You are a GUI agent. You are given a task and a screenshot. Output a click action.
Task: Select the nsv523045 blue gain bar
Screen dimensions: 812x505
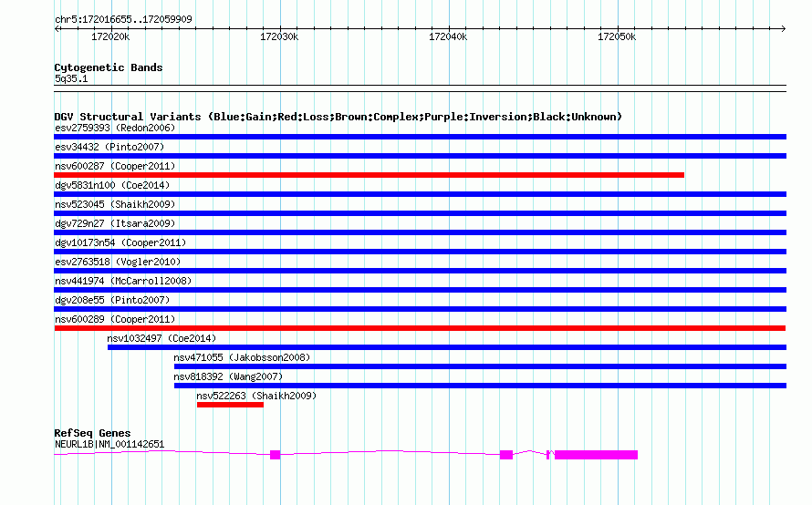point(420,213)
